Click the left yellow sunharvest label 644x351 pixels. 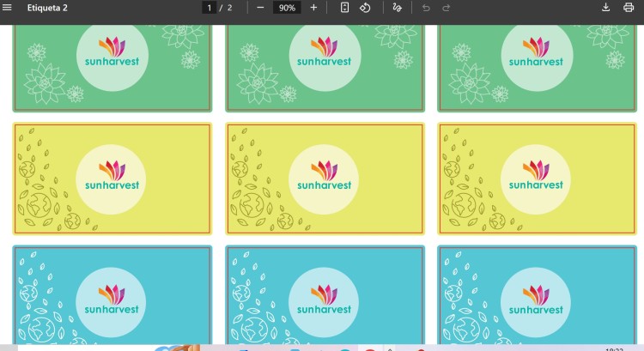coord(112,179)
